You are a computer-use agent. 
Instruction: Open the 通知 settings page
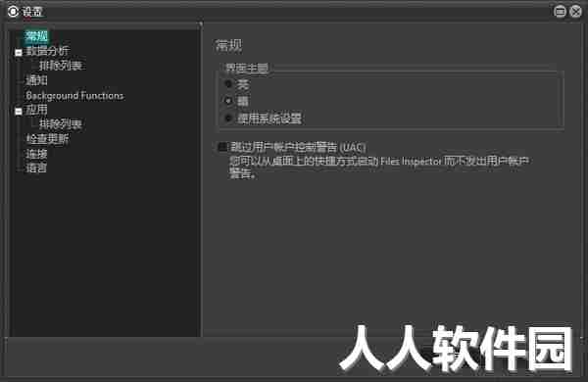(36, 80)
